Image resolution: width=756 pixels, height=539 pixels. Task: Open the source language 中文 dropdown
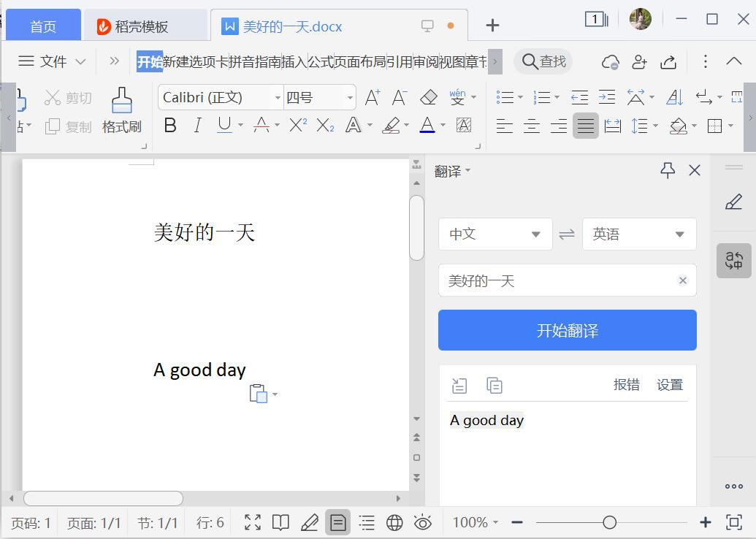coord(495,234)
